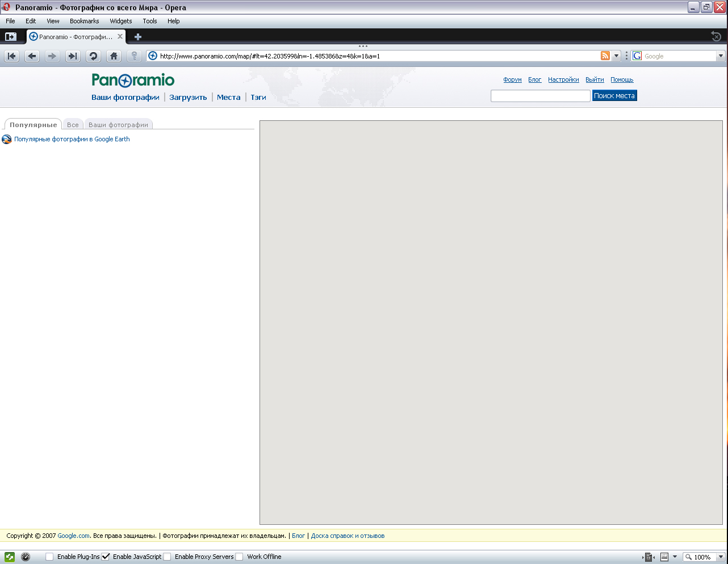Click the Reload page button
The width and height of the screenshot is (728, 564).
94,56
